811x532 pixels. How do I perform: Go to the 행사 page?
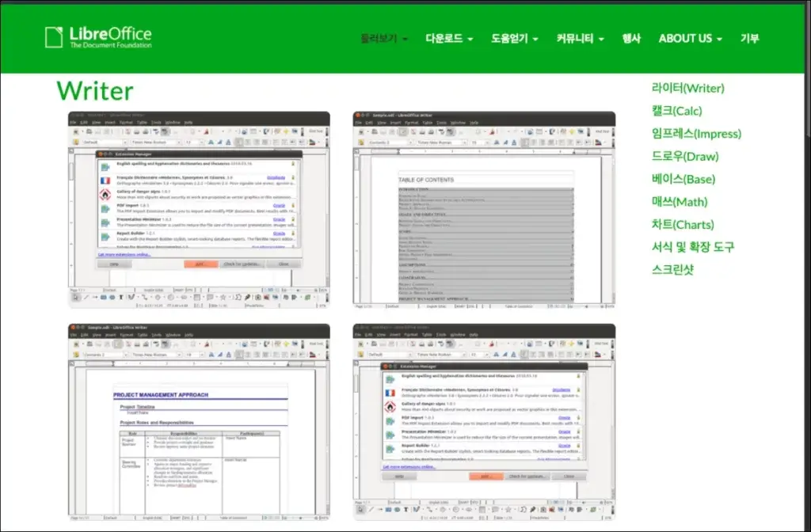coord(631,38)
